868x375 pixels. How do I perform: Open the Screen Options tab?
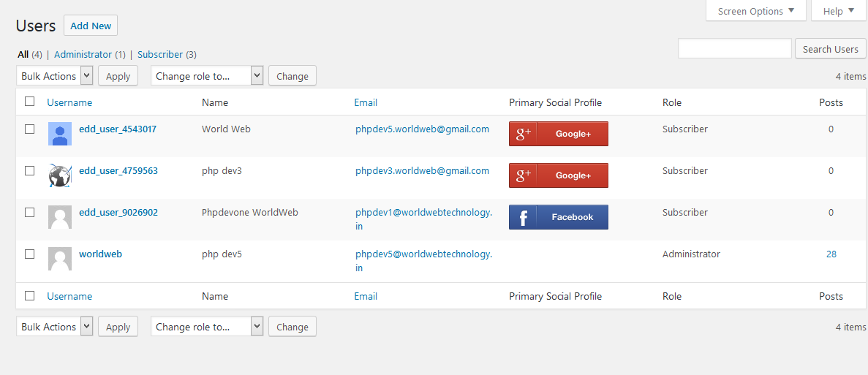pyautogui.click(x=755, y=11)
